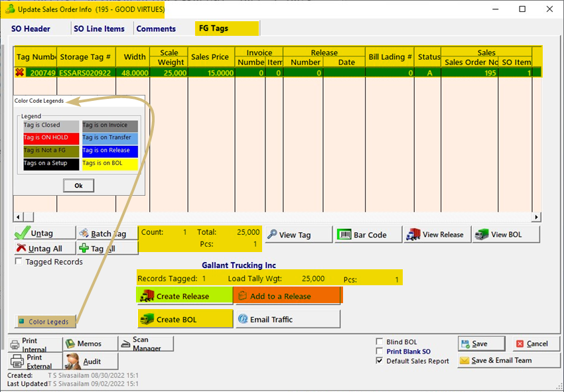
Task: Click the Memos book icon
Action: tap(70, 344)
